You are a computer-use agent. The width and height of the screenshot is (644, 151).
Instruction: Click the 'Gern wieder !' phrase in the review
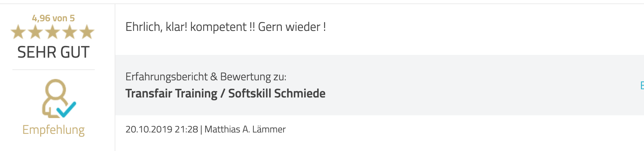tap(292, 27)
